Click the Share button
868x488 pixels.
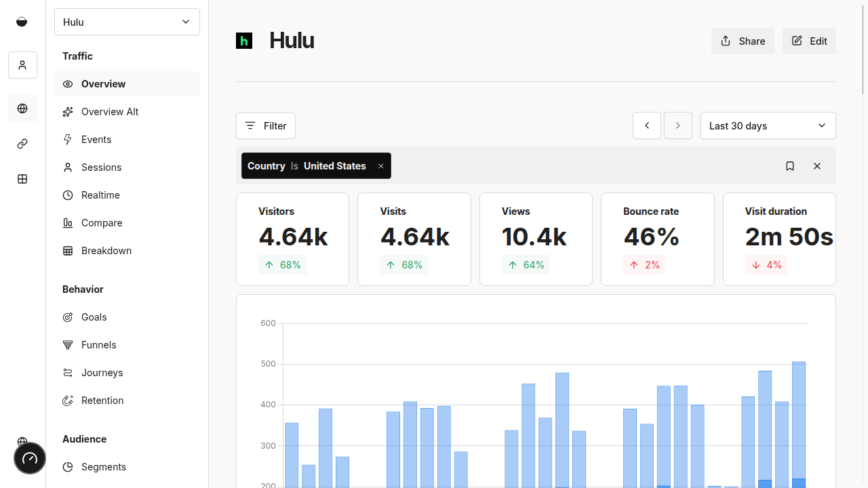[x=743, y=41]
